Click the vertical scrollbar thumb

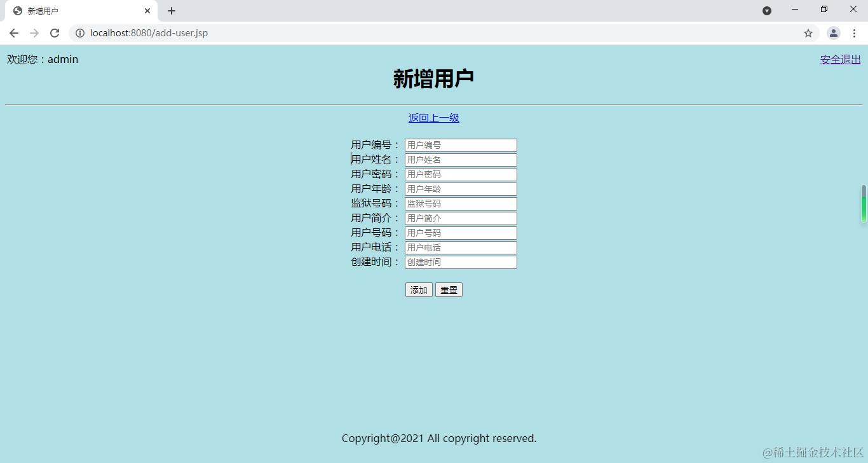click(x=864, y=204)
